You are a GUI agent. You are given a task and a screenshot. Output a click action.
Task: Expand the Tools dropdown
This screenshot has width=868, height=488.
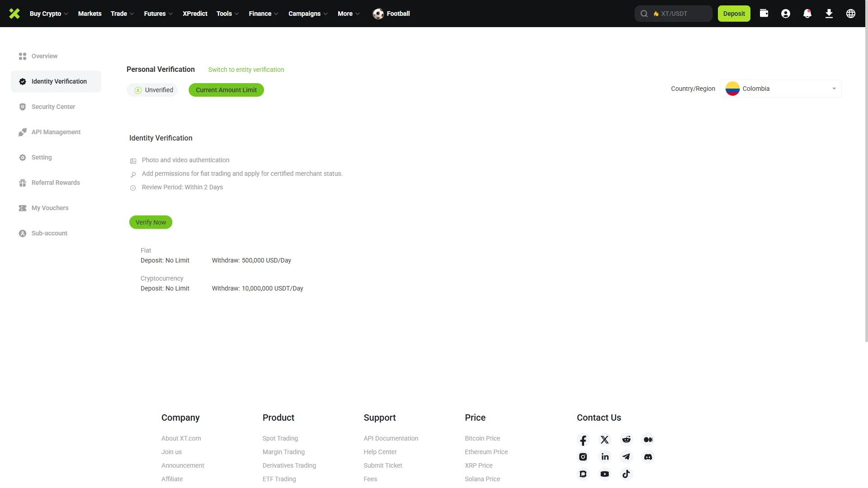point(227,14)
